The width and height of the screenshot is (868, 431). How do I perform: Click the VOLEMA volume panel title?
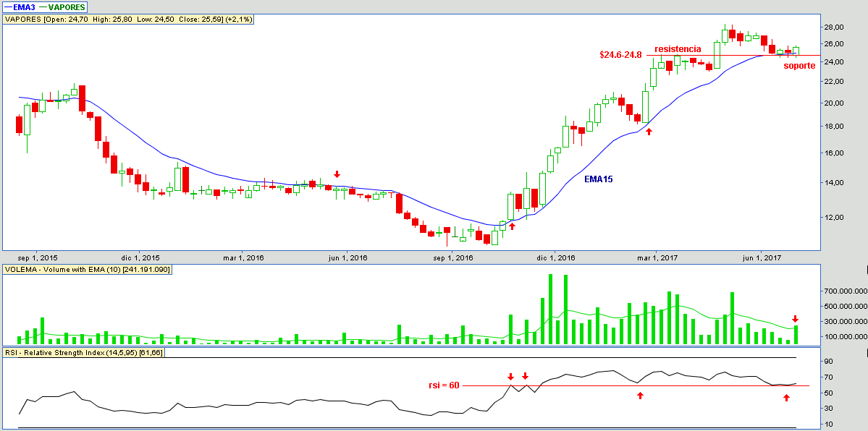pos(88,270)
